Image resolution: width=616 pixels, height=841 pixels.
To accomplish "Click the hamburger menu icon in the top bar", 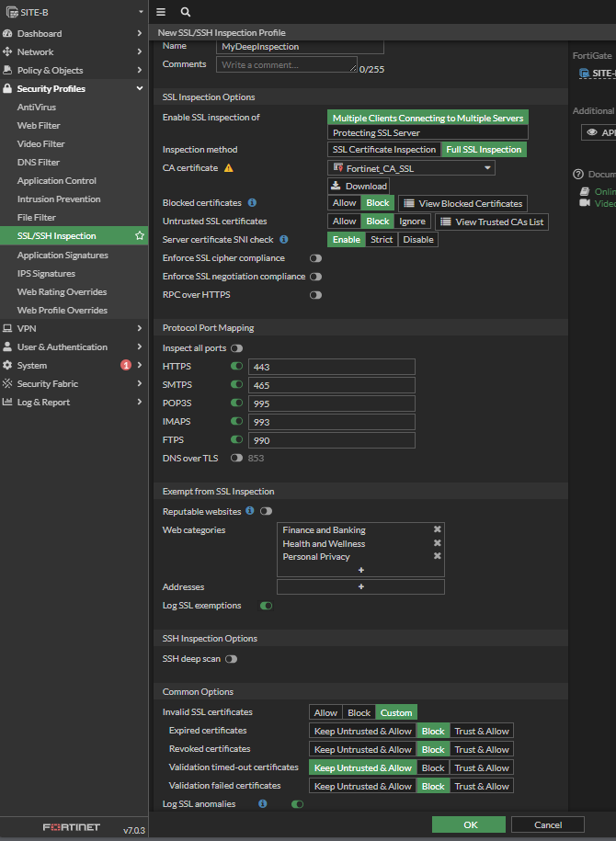I will pos(161,12).
